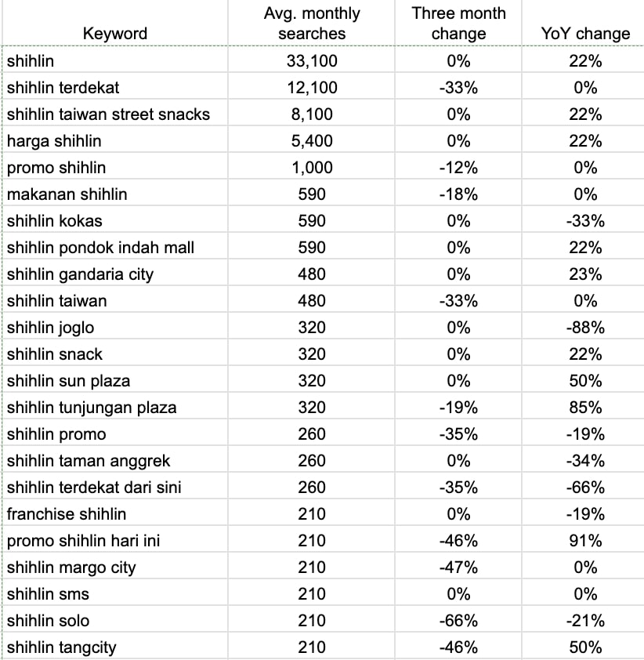Select the 'shihlin tunjungan plaza' cell
Image resolution: width=644 pixels, height=660 pixels.
pyautogui.click(x=92, y=408)
